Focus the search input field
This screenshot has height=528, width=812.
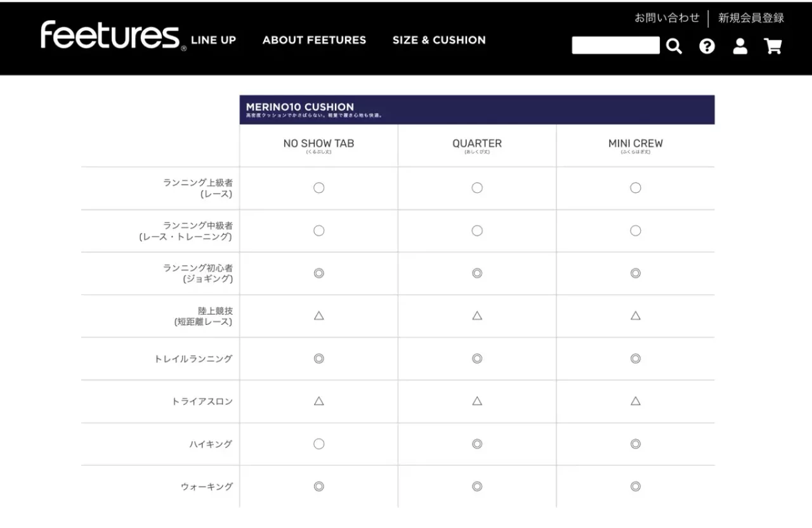tap(615, 46)
